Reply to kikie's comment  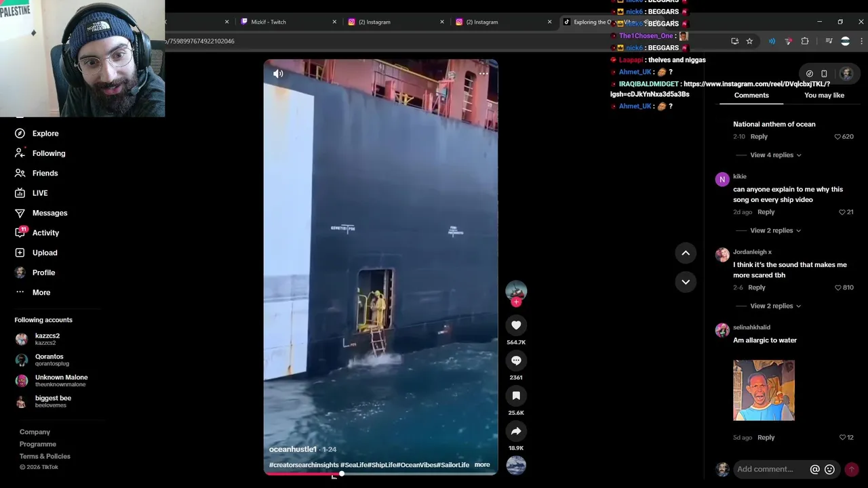point(766,212)
